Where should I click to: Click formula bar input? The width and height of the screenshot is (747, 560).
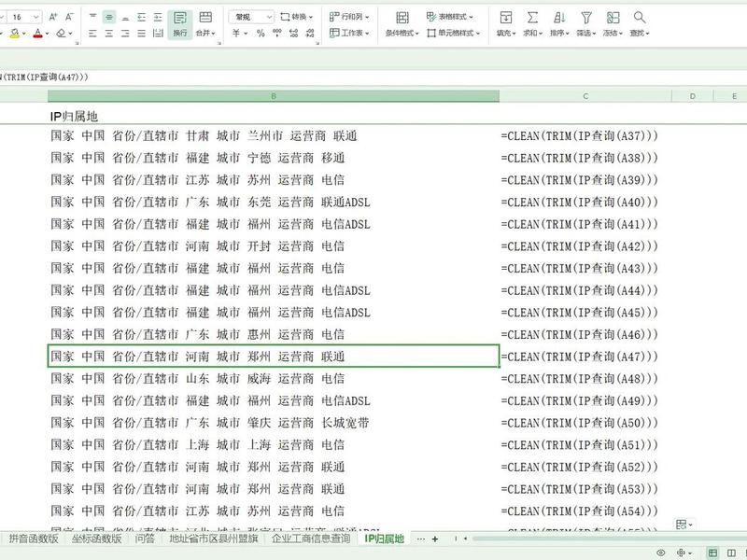click(373, 77)
